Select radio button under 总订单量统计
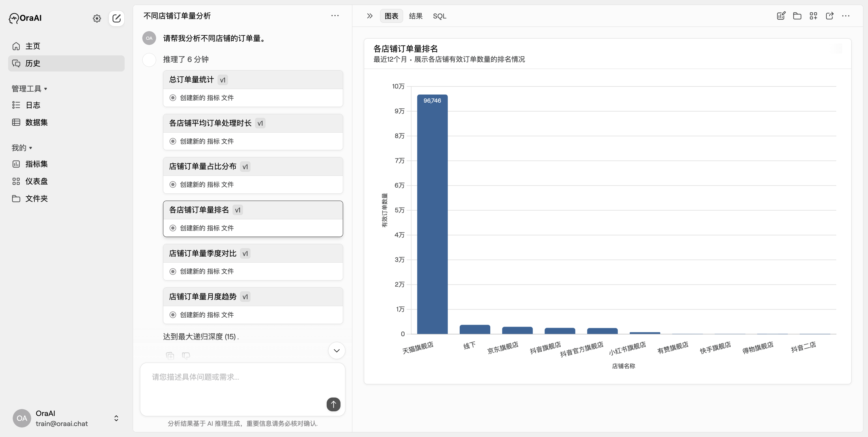 click(x=173, y=98)
